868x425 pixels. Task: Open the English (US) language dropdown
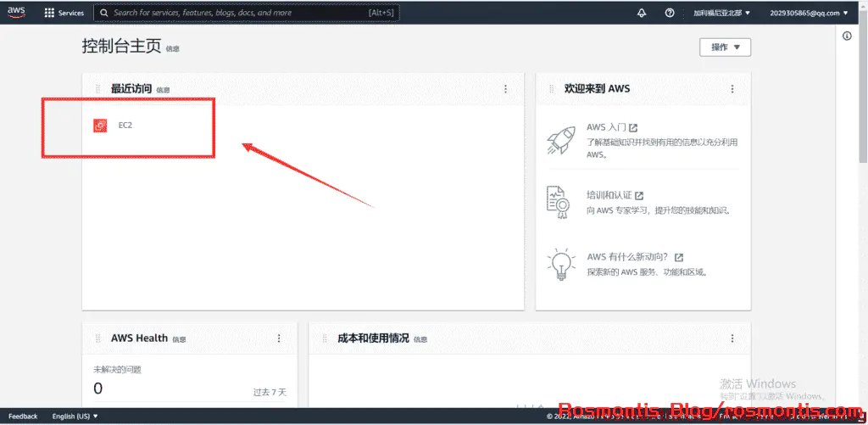tap(75, 417)
